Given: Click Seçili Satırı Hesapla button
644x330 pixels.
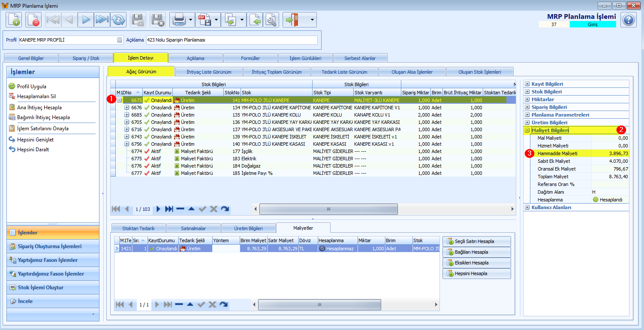Looking at the screenshot, I should coord(477,241).
